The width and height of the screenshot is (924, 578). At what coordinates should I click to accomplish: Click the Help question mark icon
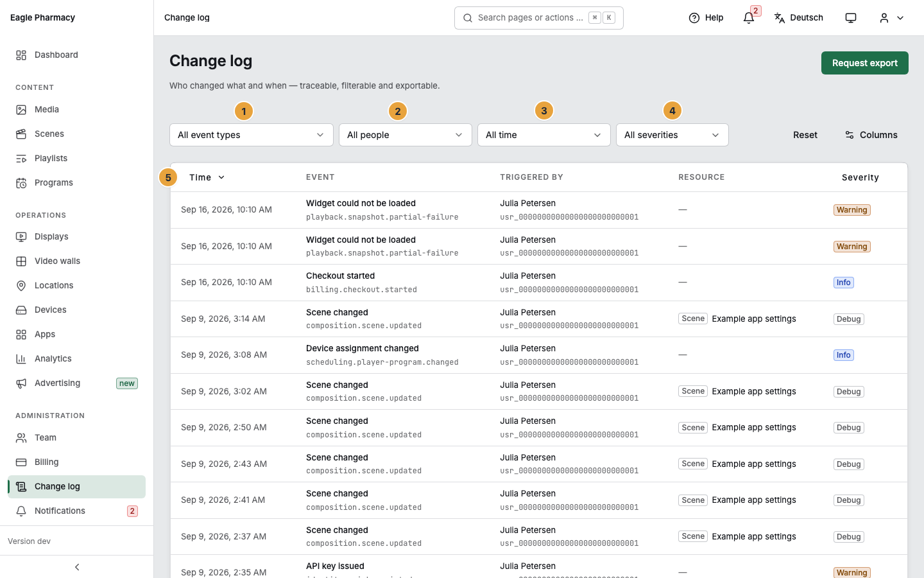(694, 18)
